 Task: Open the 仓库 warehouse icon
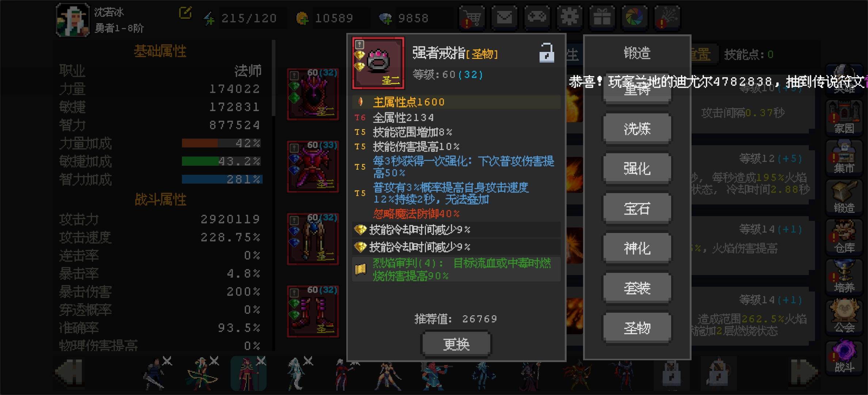tap(844, 237)
